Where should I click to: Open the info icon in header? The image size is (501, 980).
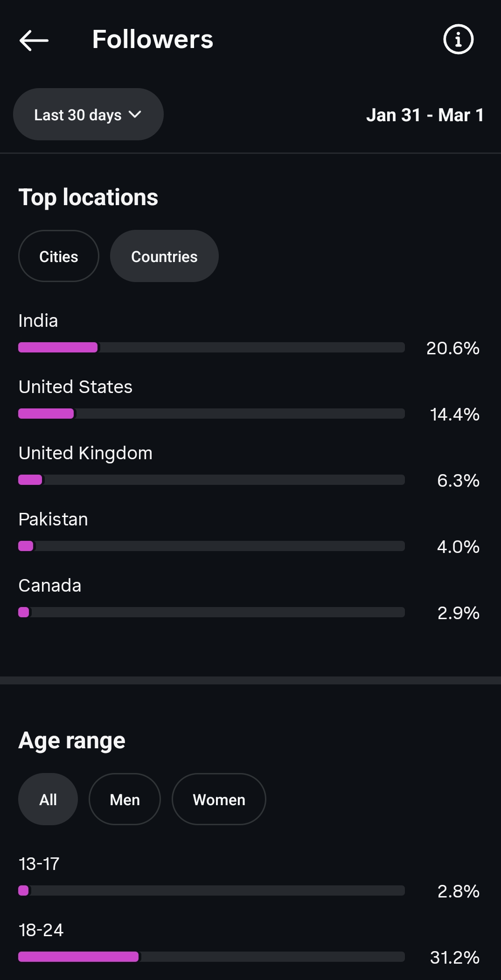point(458,39)
